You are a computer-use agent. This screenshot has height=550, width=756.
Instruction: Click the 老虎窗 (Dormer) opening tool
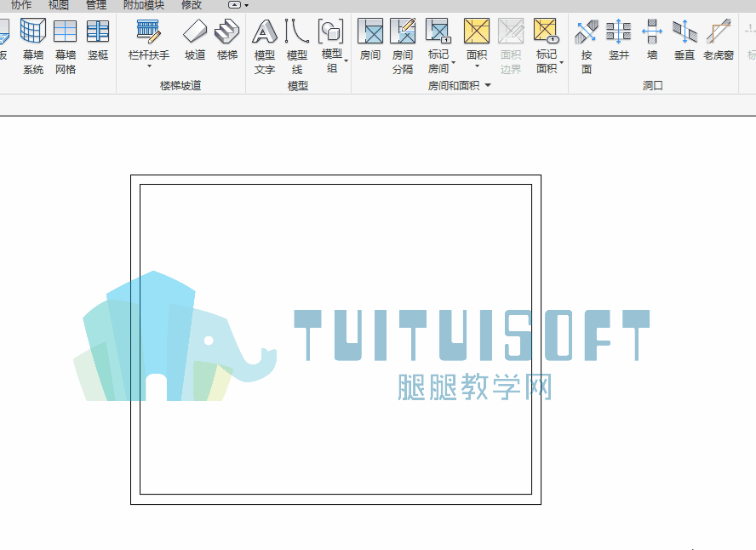point(719,39)
